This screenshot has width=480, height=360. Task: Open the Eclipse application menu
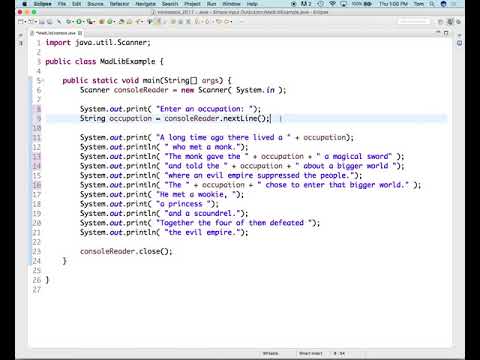(42, 4)
